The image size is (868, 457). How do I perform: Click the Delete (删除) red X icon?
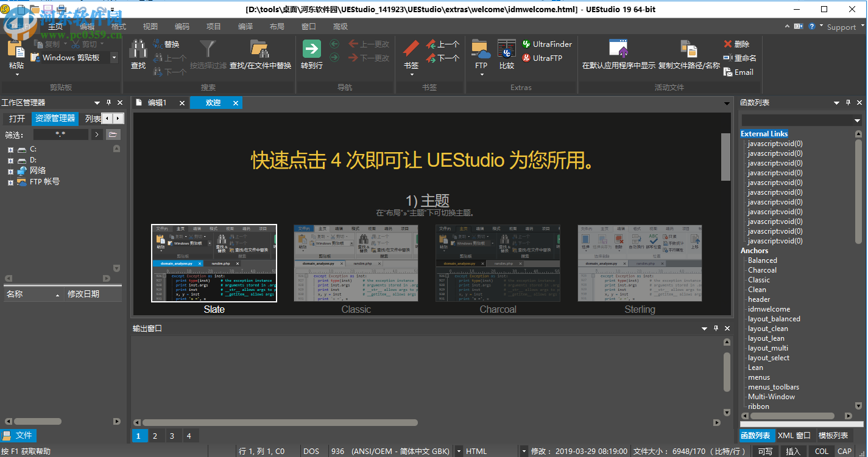pos(728,44)
